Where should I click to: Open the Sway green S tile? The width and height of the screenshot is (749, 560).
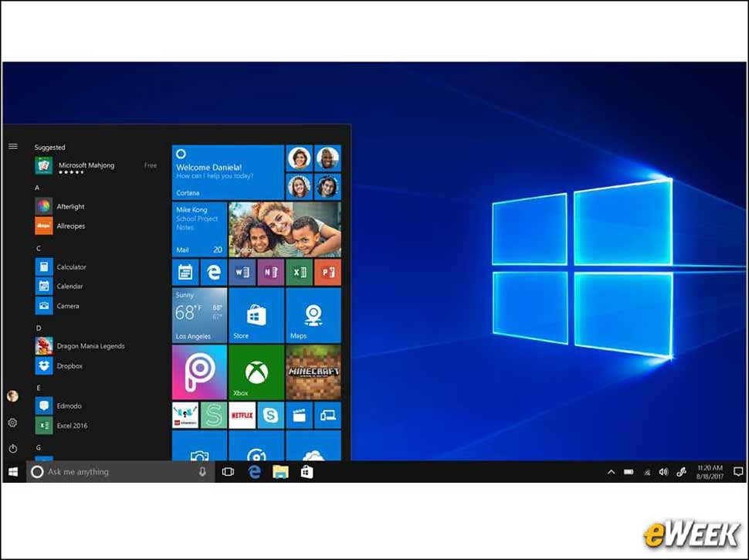[x=214, y=416]
